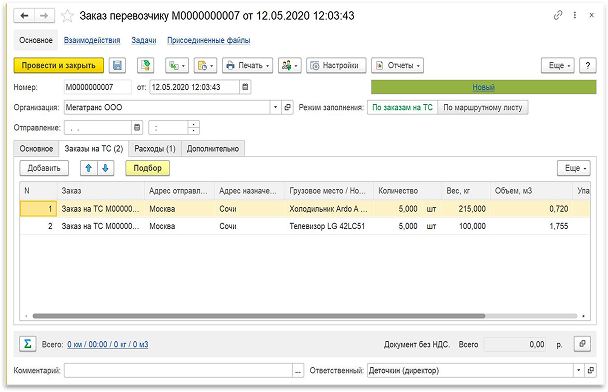This screenshot has height=392, width=608.
Task: Open table Еще menu
Action: point(574,168)
